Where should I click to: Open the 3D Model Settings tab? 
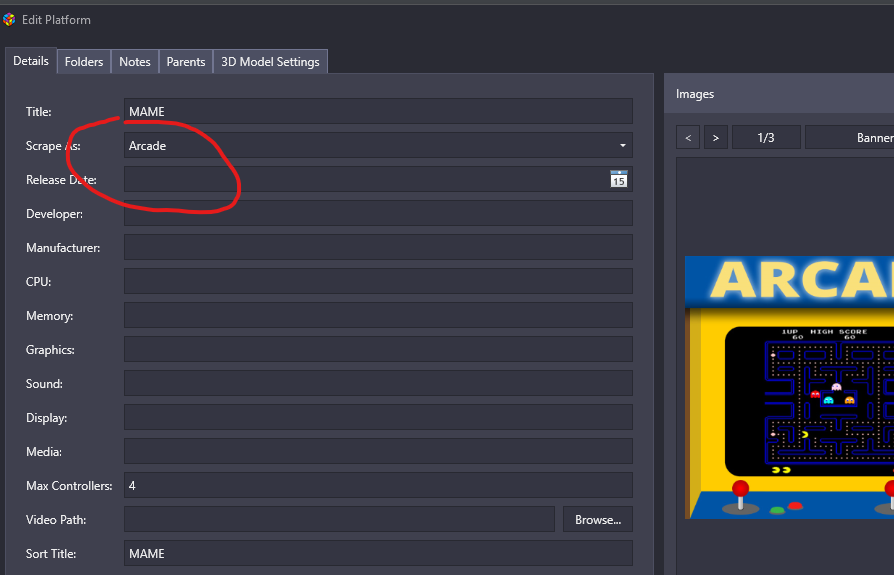click(270, 62)
